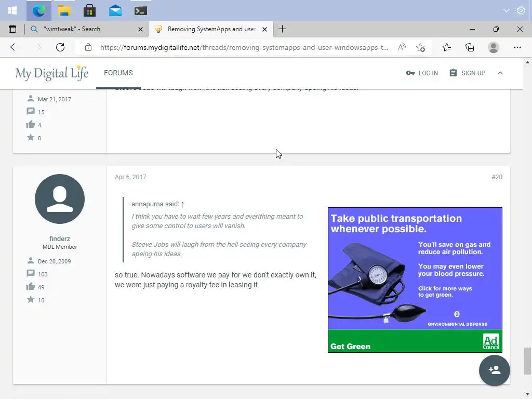Viewport: 532px width, 399px height.
Task: Click the scrollbar up arrow
Action: pos(527,62)
